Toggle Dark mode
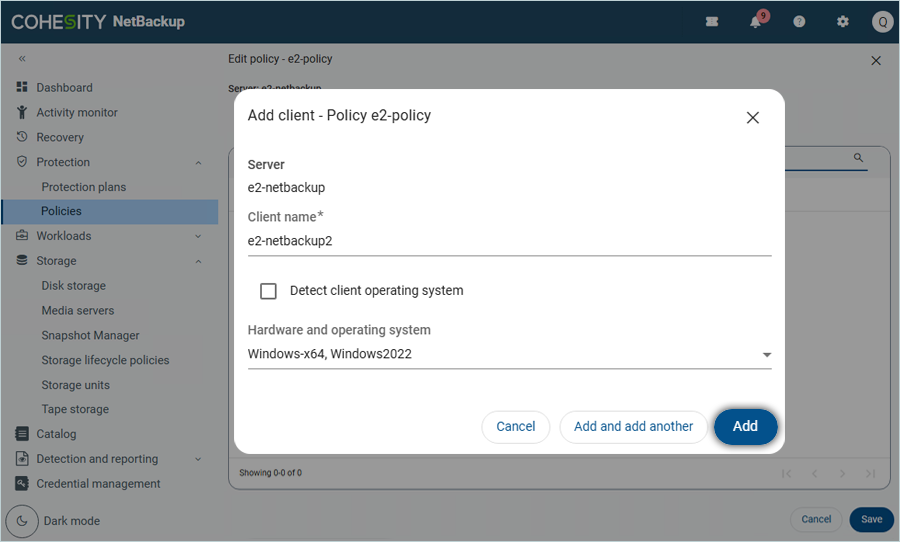This screenshot has width=900, height=542. click(22, 521)
